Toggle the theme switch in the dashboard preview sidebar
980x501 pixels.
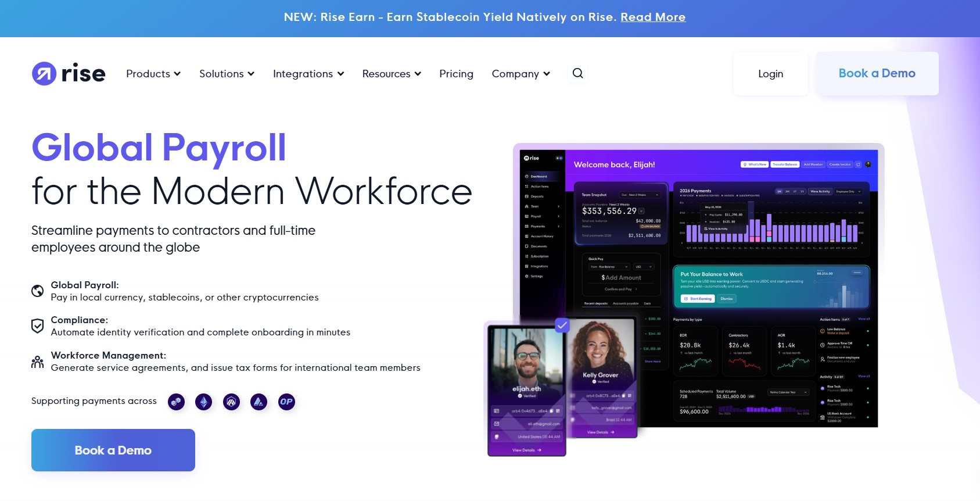559,158
